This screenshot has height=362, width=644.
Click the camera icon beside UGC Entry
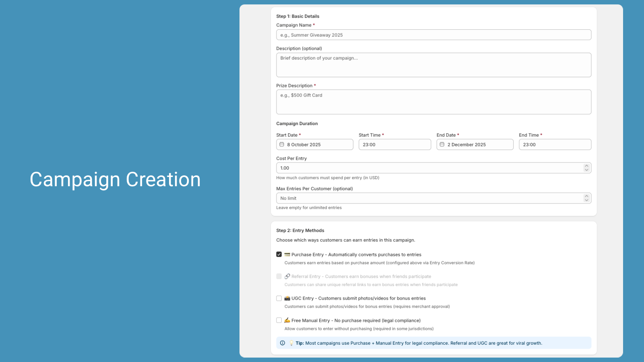click(x=287, y=298)
